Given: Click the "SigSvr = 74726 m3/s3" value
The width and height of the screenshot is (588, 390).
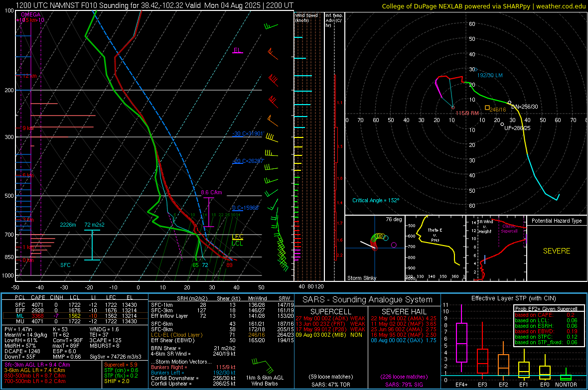Looking at the screenshot, I should click(x=116, y=357).
